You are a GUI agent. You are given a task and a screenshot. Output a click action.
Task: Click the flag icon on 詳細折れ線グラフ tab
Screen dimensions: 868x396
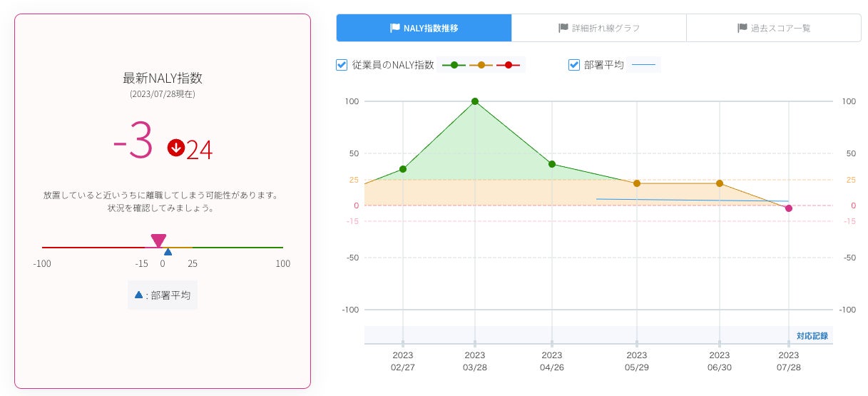coord(563,29)
